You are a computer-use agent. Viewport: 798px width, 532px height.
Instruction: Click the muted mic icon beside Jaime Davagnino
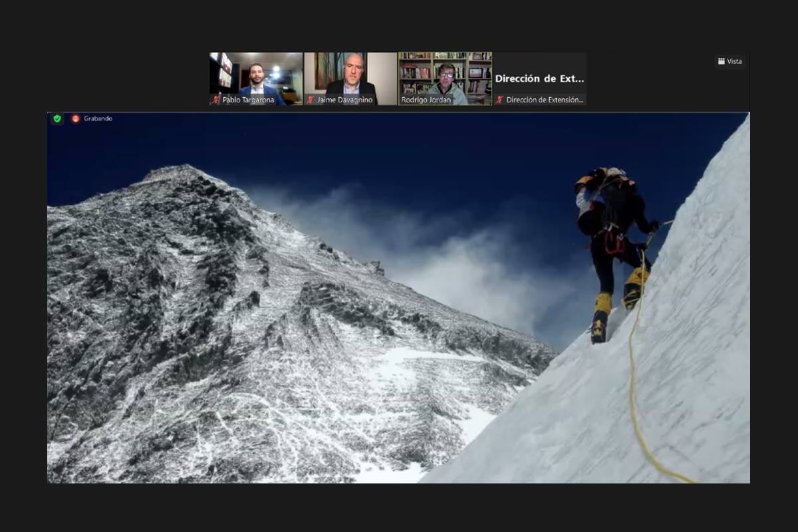[311, 100]
